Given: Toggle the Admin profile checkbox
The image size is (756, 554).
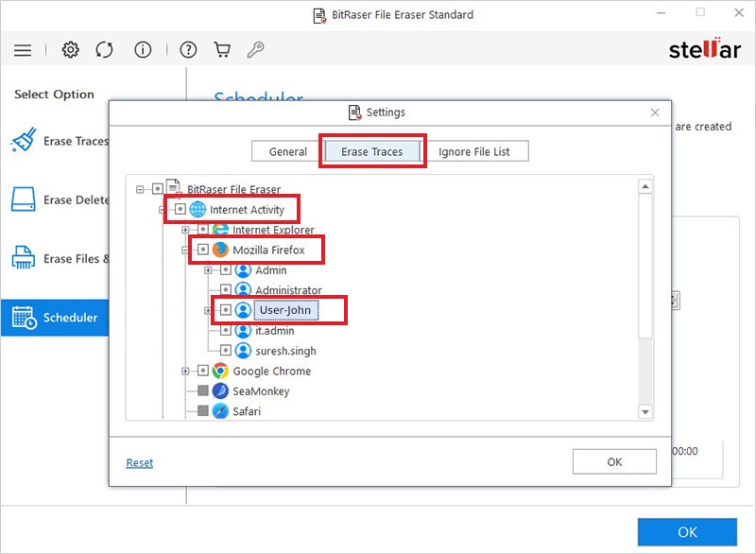Looking at the screenshot, I should [226, 269].
